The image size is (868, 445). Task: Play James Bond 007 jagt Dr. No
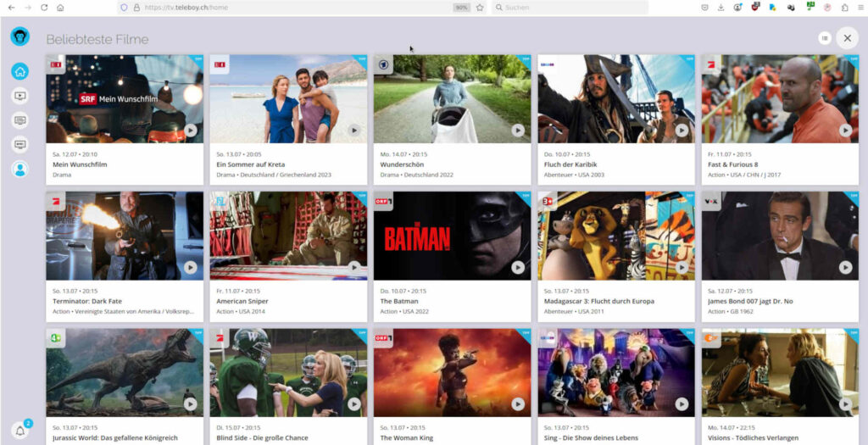[845, 267]
